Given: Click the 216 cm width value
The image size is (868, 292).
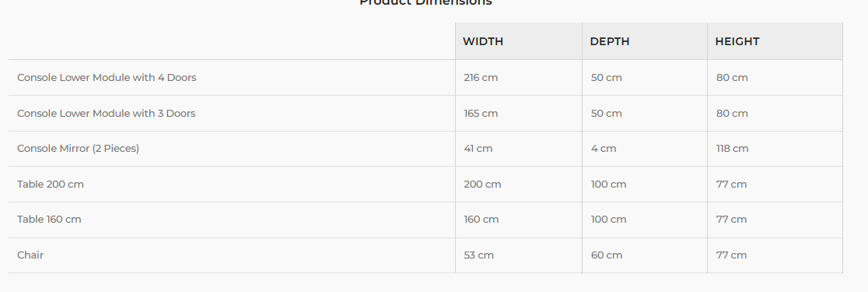Looking at the screenshot, I should 481,78.
